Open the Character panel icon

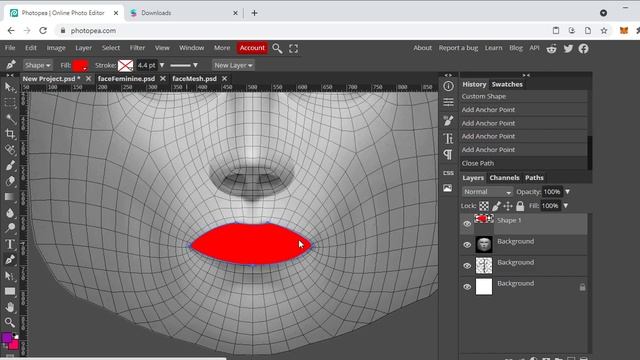pyautogui.click(x=448, y=138)
